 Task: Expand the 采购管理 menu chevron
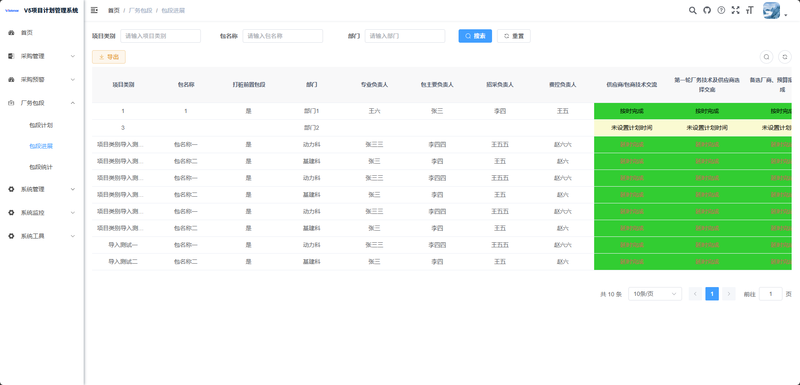[x=73, y=56]
